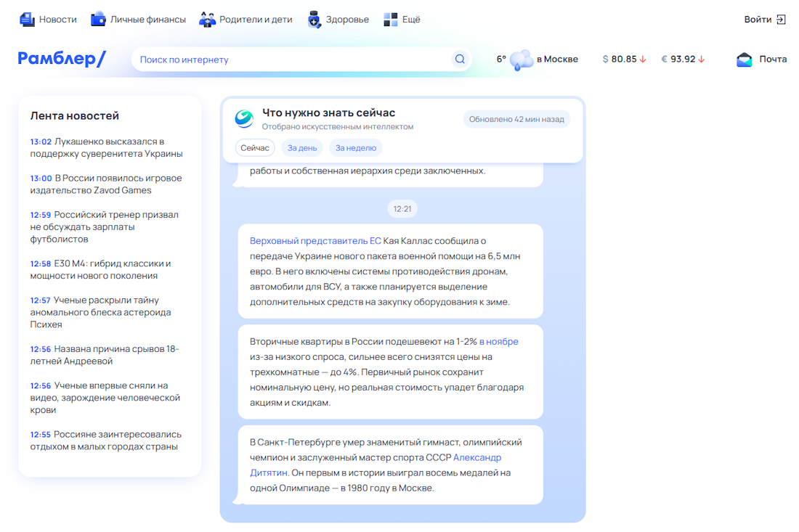Click the Войти login button
The height and width of the screenshot is (532, 799).
(x=765, y=20)
